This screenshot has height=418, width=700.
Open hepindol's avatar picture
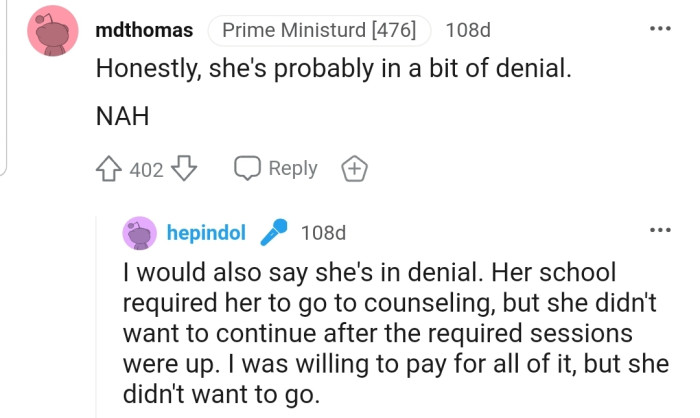[x=139, y=233]
